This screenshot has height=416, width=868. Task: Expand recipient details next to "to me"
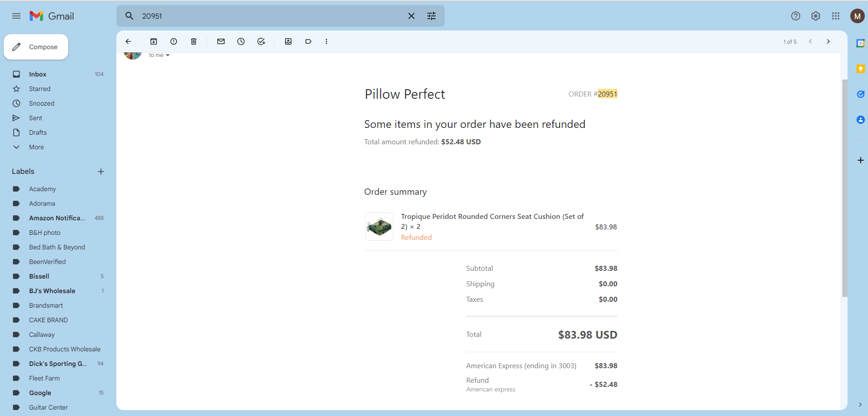click(x=168, y=56)
